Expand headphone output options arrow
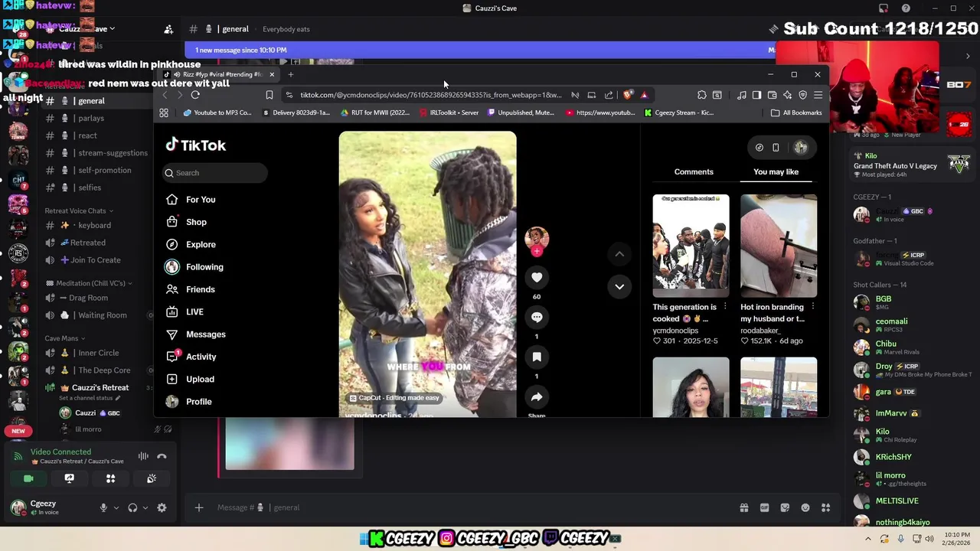The image size is (980, 551). 145,507
